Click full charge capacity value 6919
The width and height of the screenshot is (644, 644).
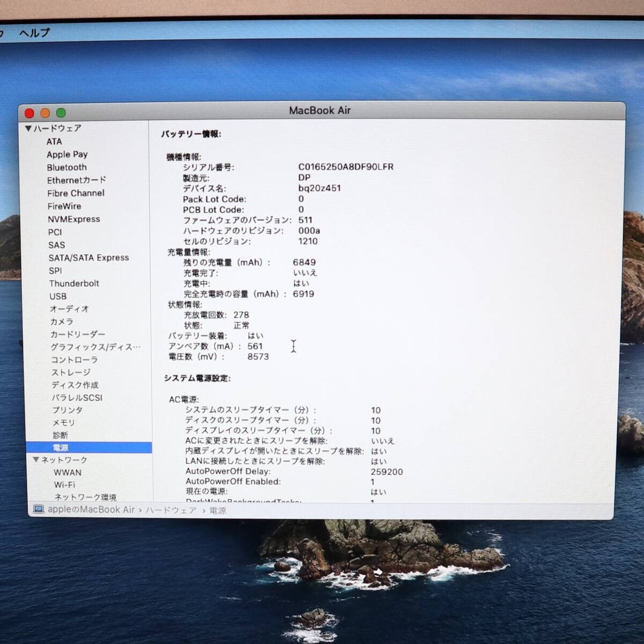(x=304, y=294)
